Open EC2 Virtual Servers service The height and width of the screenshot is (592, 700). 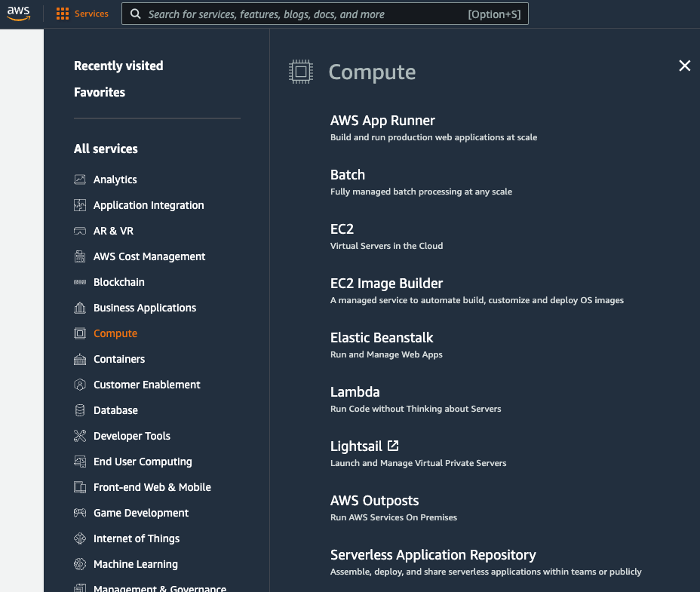point(342,229)
